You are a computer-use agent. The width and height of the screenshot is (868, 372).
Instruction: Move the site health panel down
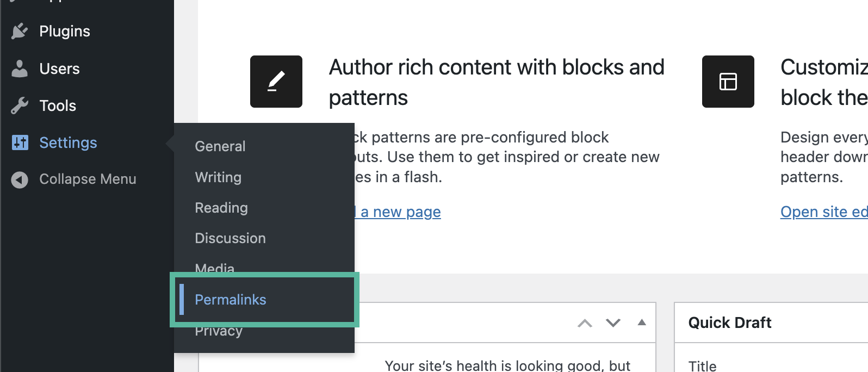[613, 323]
